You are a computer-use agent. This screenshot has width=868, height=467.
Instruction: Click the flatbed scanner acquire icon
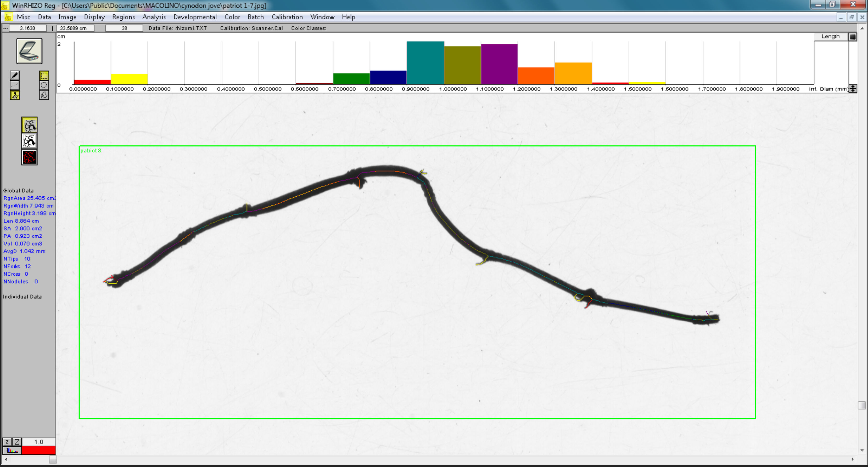tap(29, 51)
